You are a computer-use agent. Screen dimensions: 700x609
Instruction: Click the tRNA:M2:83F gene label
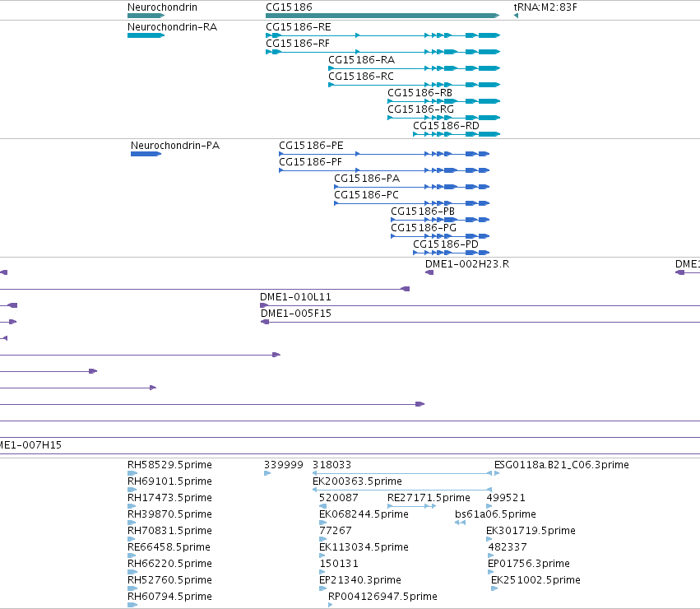(x=545, y=7)
